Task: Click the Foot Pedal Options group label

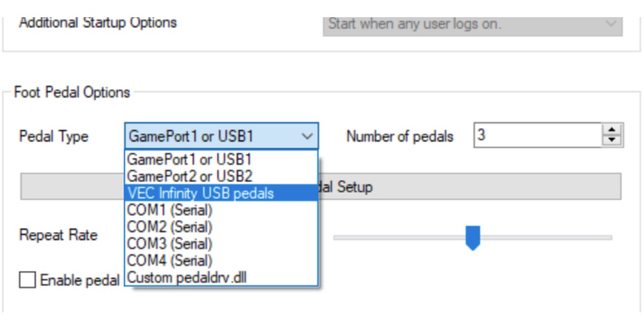Action: 72,92
